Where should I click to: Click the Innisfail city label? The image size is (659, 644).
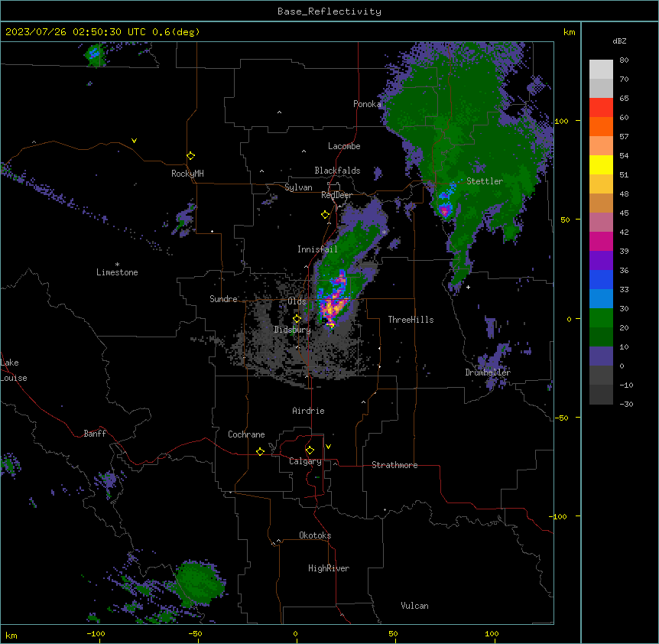pos(317,249)
